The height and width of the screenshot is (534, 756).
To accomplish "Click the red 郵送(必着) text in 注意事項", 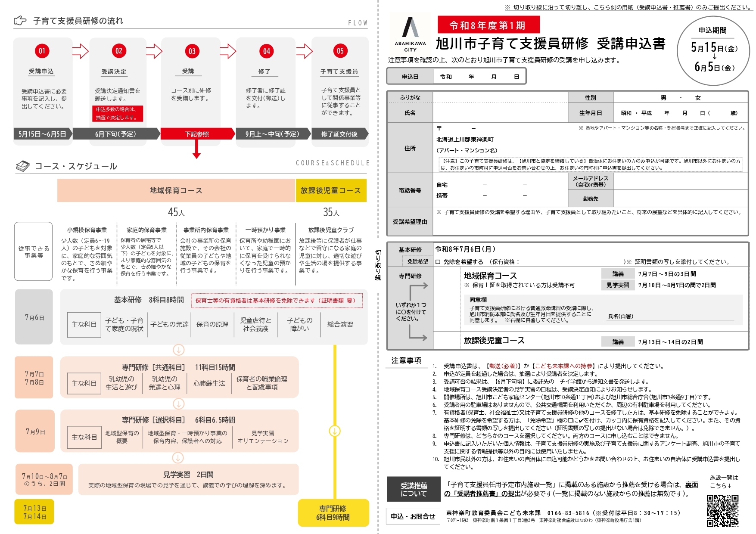I will pyautogui.click(x=505, y=366).
